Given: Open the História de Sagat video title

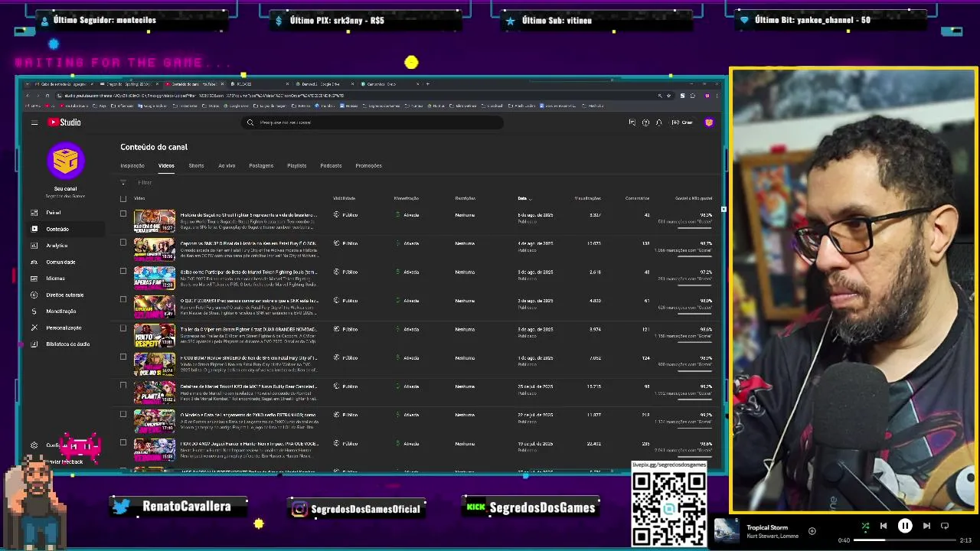Looking at the screenshot, I should point(248,215).
